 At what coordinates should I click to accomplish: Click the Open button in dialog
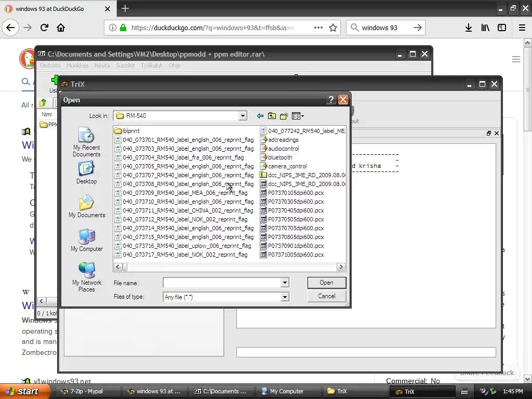[326, 283]
